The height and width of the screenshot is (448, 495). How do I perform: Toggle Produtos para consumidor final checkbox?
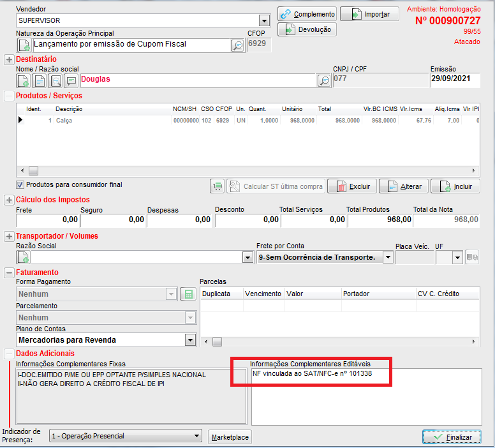(x=20, y=185)
